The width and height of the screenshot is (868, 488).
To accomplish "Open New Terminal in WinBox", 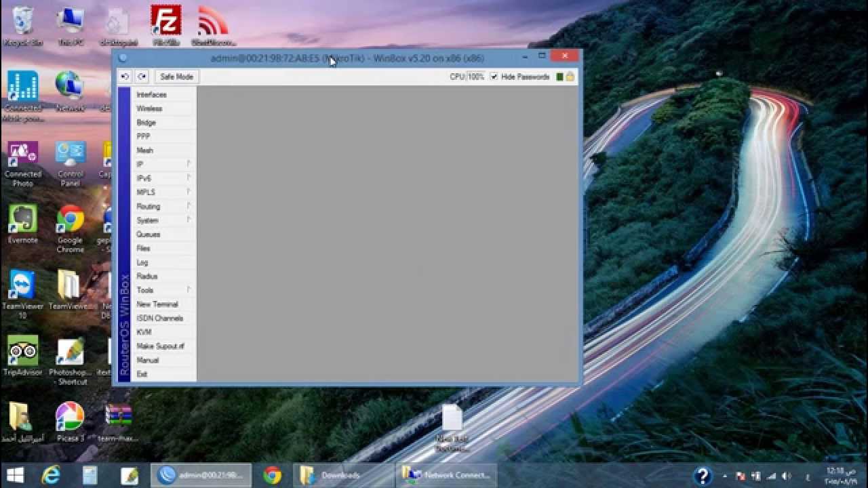I will [x=163, y=304].
